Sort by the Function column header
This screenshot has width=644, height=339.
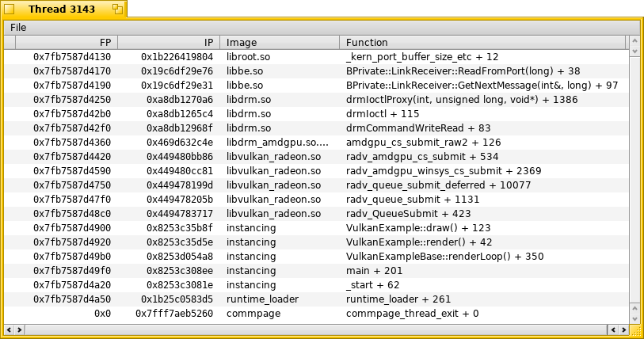tap(482, 43)
